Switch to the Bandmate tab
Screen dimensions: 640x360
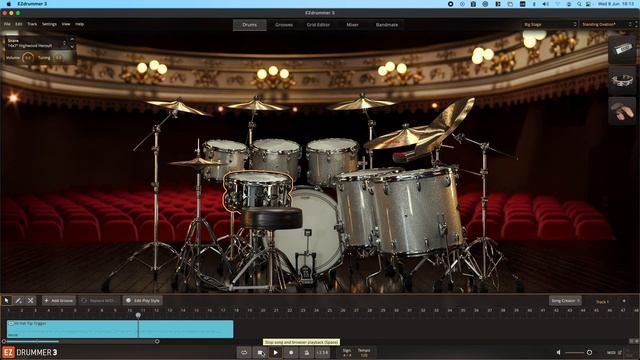pyautogui.click(x=387, y=24)
